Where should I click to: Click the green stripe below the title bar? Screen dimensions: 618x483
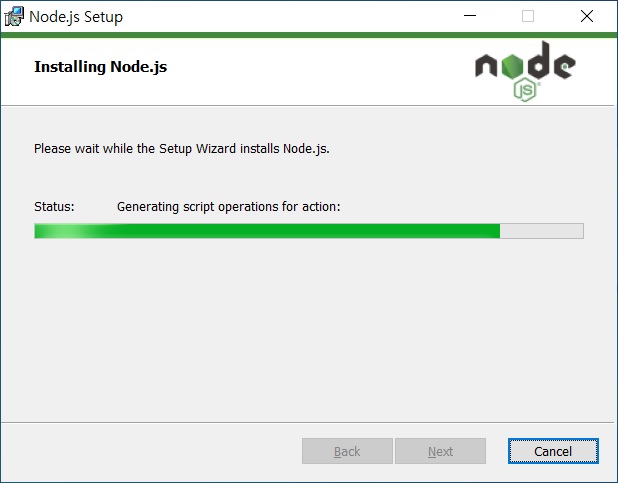[309, 35]
